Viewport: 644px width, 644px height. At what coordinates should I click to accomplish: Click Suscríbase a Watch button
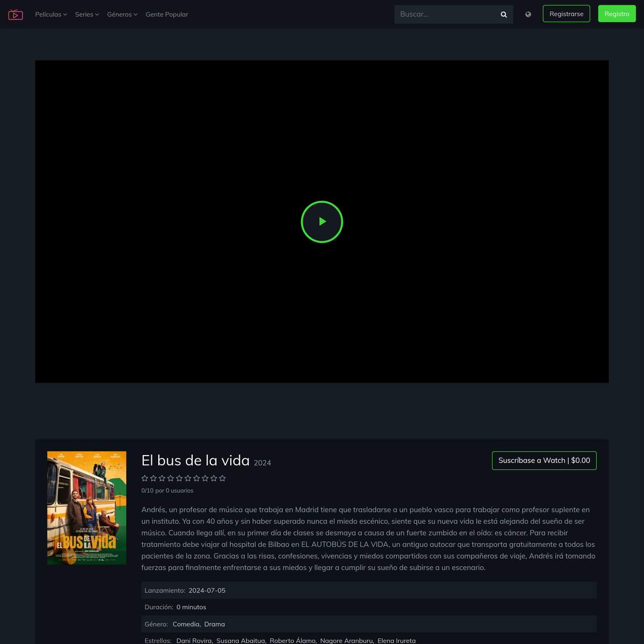click(544, 460)
